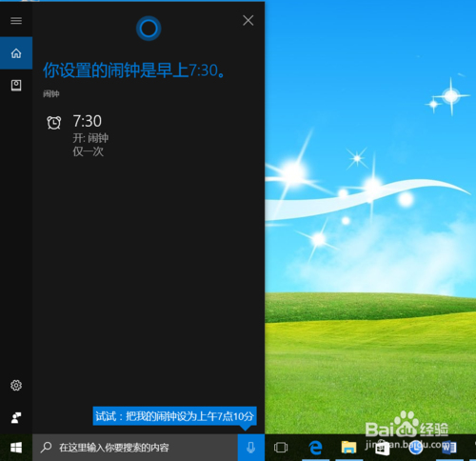Open Microsoft Word from the taskbar
The width and height of the screenshot is (476, 461).
click(x=449, y=448)
